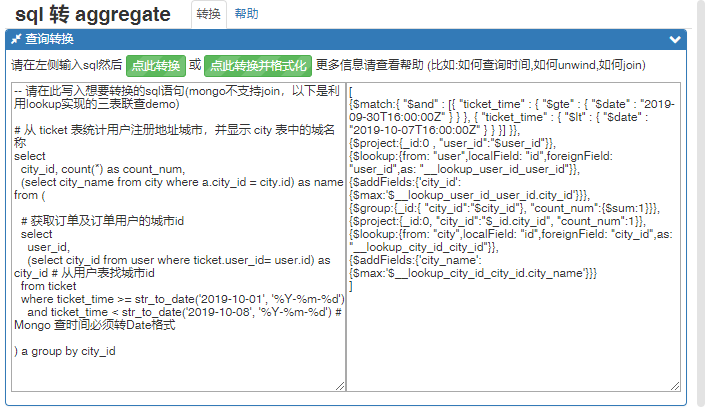Open the 帮助 tab
Image resolution: width=705 pixels, height=409 pixels.
[x=246, y=14]
